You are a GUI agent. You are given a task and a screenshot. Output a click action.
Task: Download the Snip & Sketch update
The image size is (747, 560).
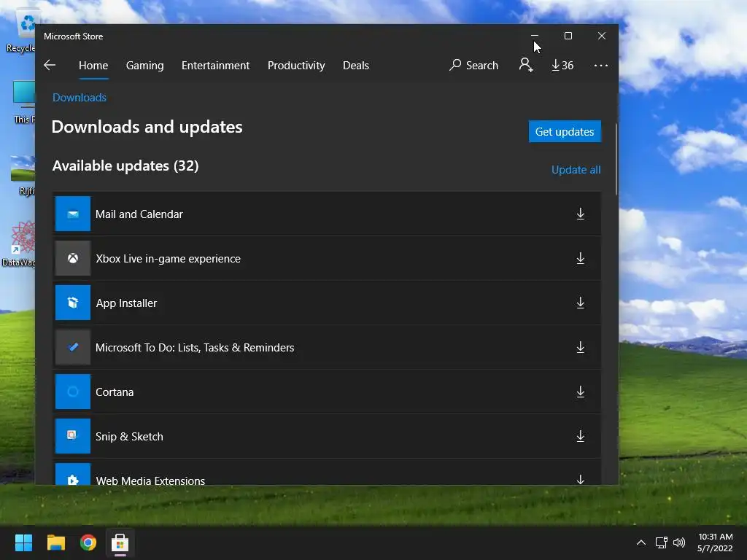pos(580,436)
